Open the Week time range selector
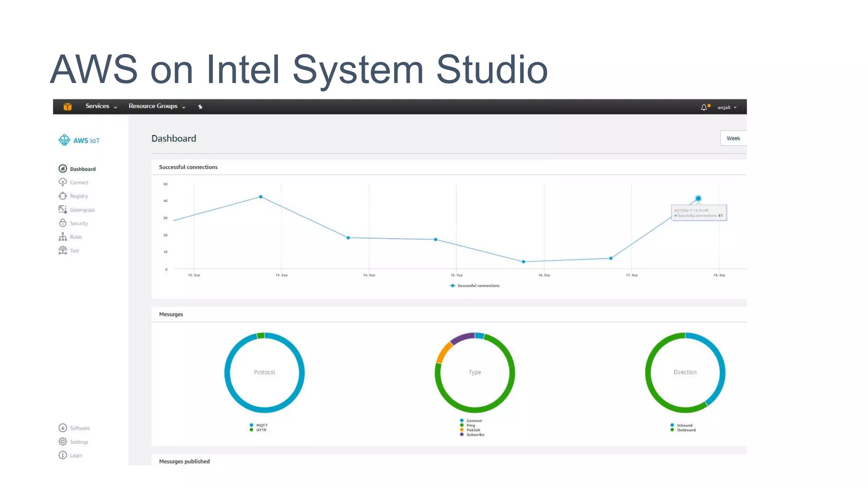Viewport: 868px width, 488px height. [x=734, y=138]
